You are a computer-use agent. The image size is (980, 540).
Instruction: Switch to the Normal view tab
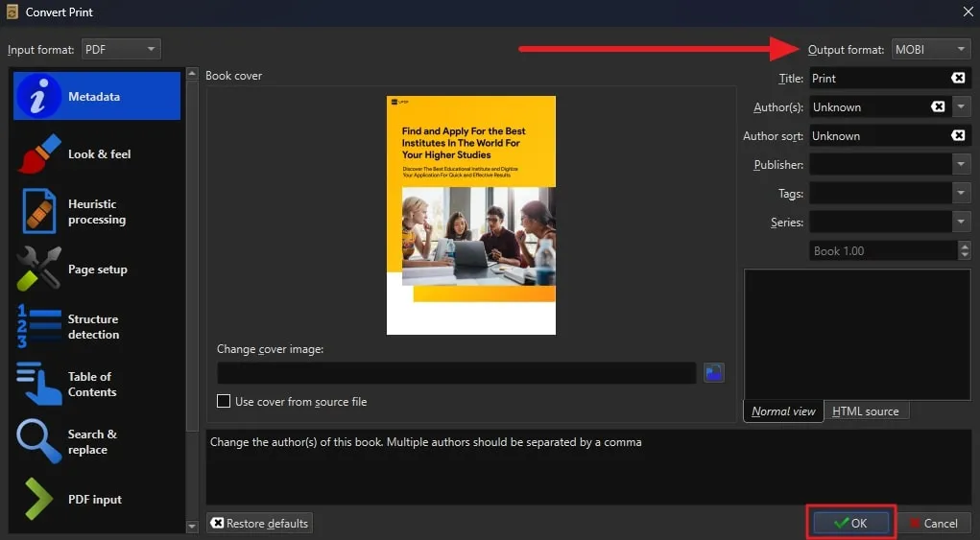(x=783, y=411)
